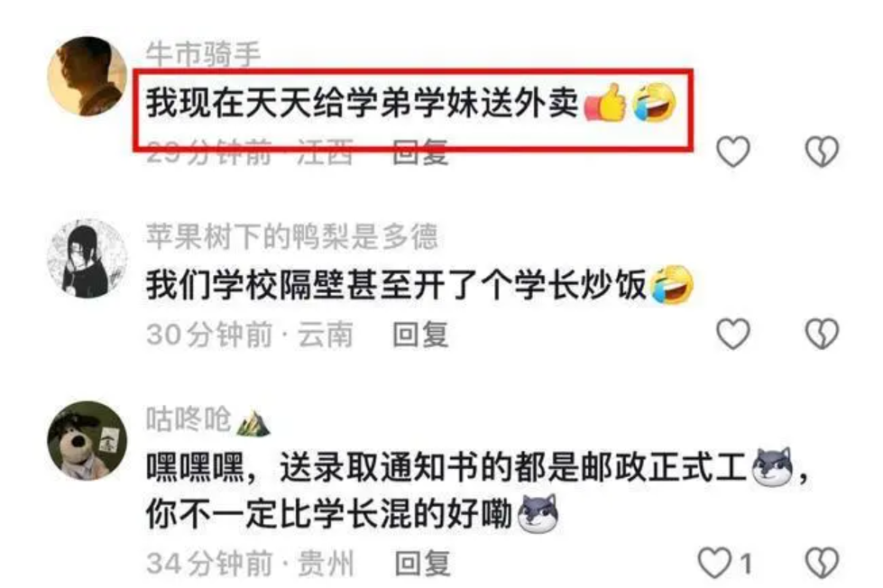Tap 回复 under the 34分钟前 comment
883x588 pixels.
pyautogui.click(x=422, y=564)
